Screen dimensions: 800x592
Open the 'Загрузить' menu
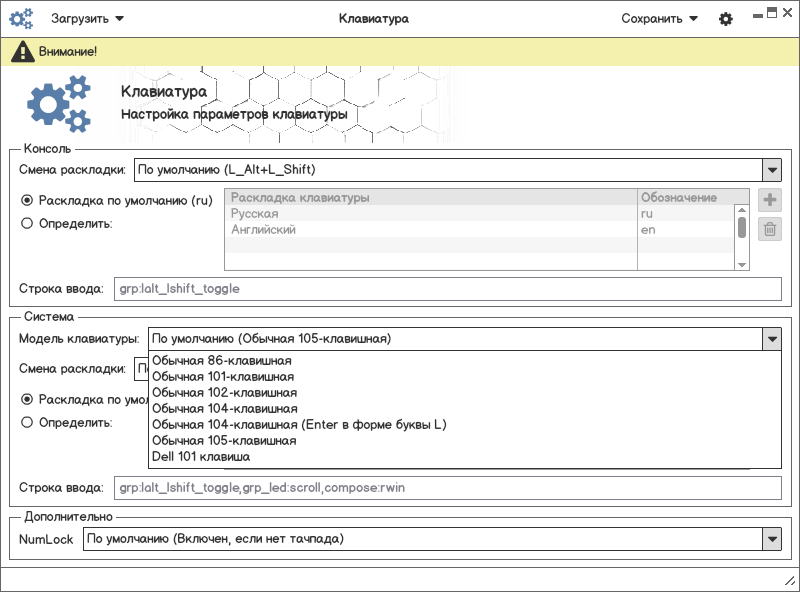87,19
